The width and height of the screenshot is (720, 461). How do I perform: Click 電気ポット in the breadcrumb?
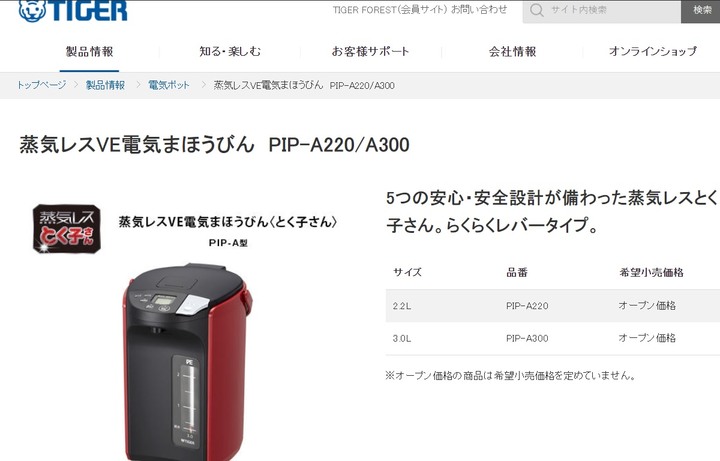pos(169,85)
